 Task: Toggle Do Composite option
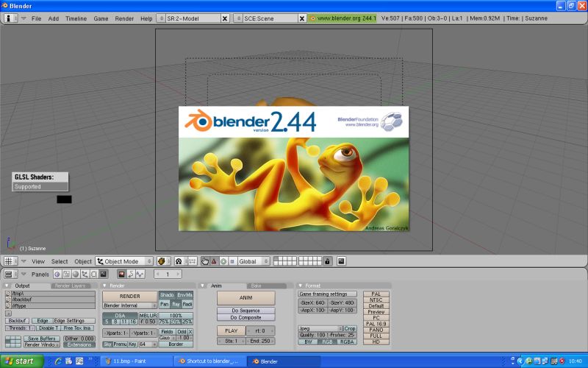245,317
